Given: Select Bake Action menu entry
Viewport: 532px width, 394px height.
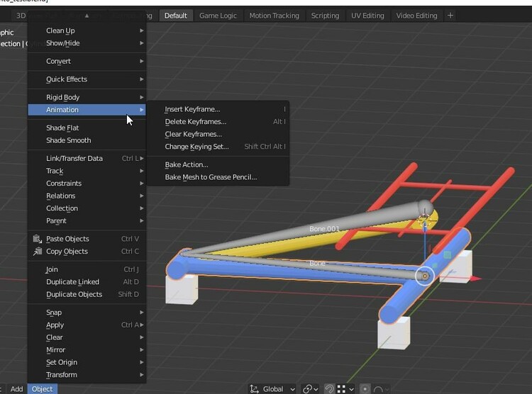Looking at the screenshot, I should coord(186,164).
